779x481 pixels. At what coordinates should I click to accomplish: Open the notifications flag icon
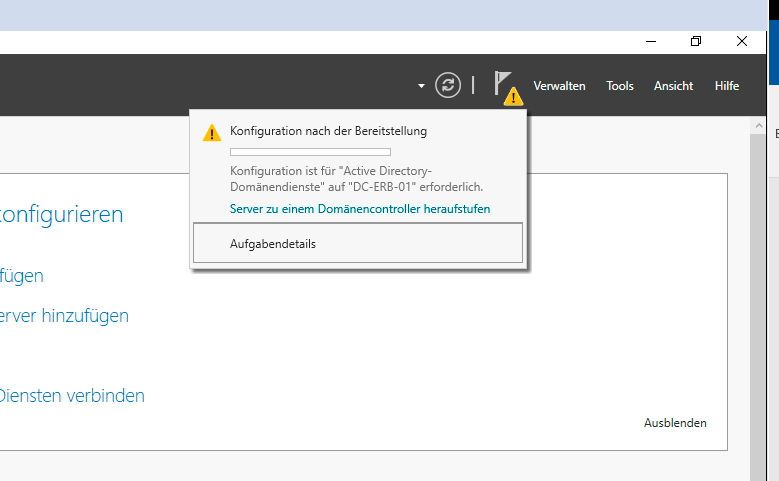(508, 88)
